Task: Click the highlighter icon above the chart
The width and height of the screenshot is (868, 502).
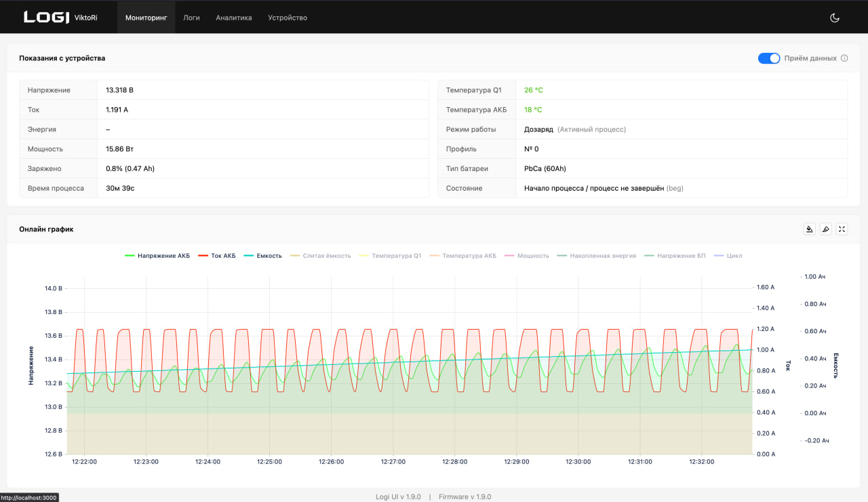Action: [x=825, y=229]
